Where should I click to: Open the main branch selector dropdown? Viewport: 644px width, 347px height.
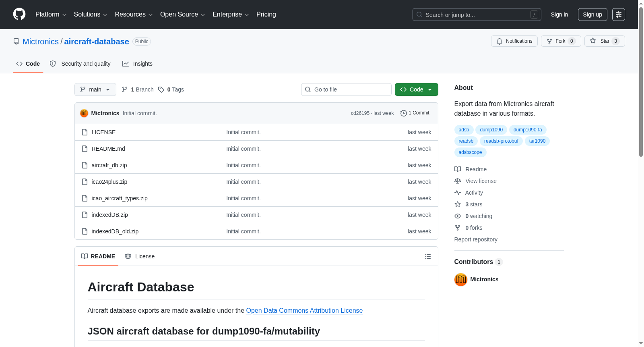pos(95,89)
